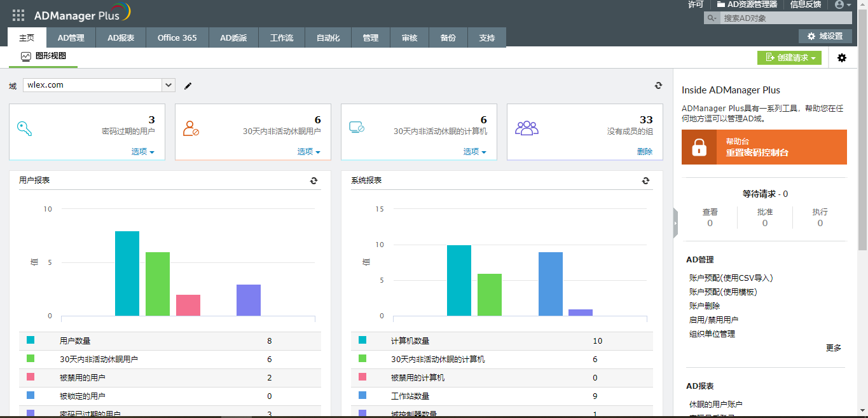Open the 自动化 tab
This screenshot has height=418, width=868.
[328, 37]
